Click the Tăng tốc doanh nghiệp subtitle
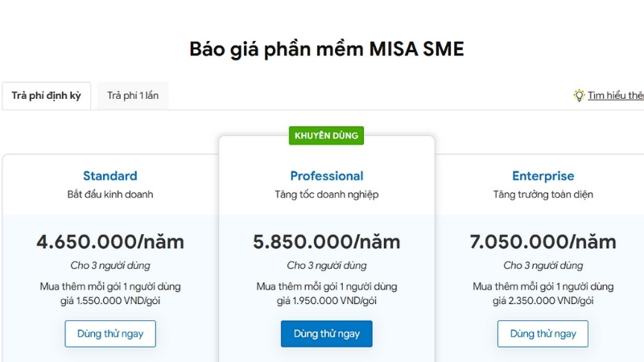This screenshot has height=362, width=644. tap(327, 195)
